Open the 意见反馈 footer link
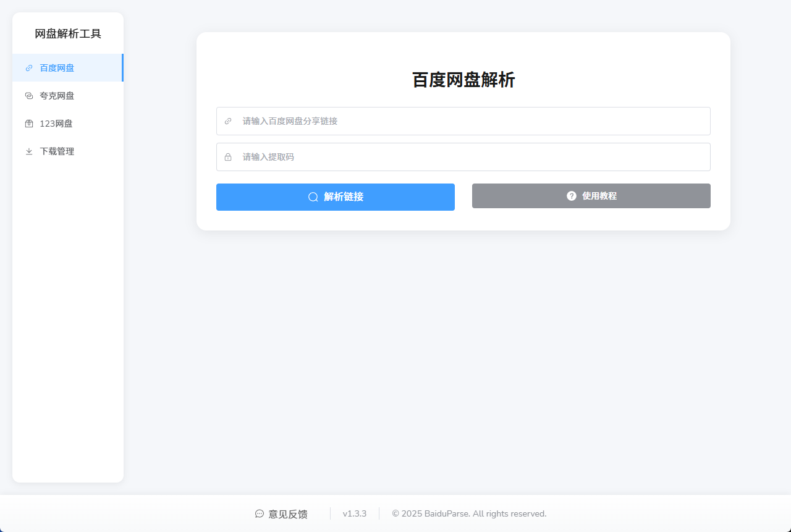The width and height of the screenshot is (791, 532). coord(287,514)
